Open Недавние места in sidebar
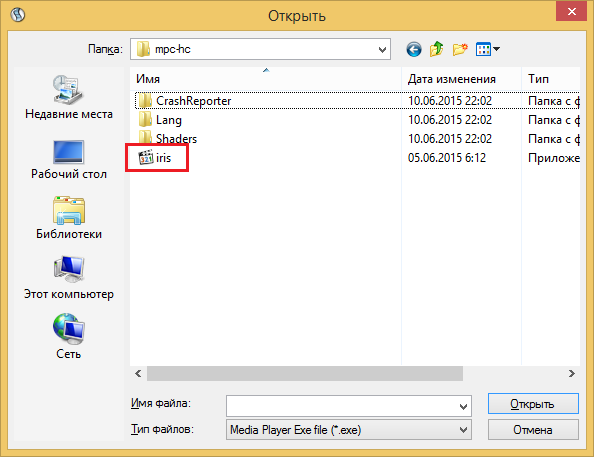594x457 pixels. pyautogui.click(x=69, y=97)
